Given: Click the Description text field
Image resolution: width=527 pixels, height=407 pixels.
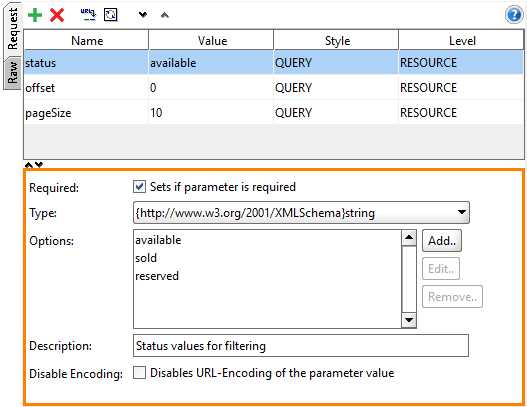Looking at the screenshot, I should [x=301, y=345].
